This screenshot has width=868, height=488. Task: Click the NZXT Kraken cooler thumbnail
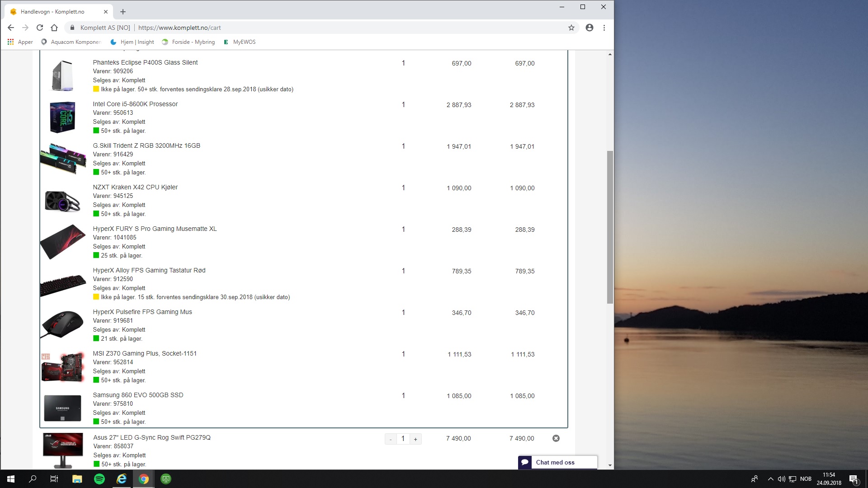(63, 201)
